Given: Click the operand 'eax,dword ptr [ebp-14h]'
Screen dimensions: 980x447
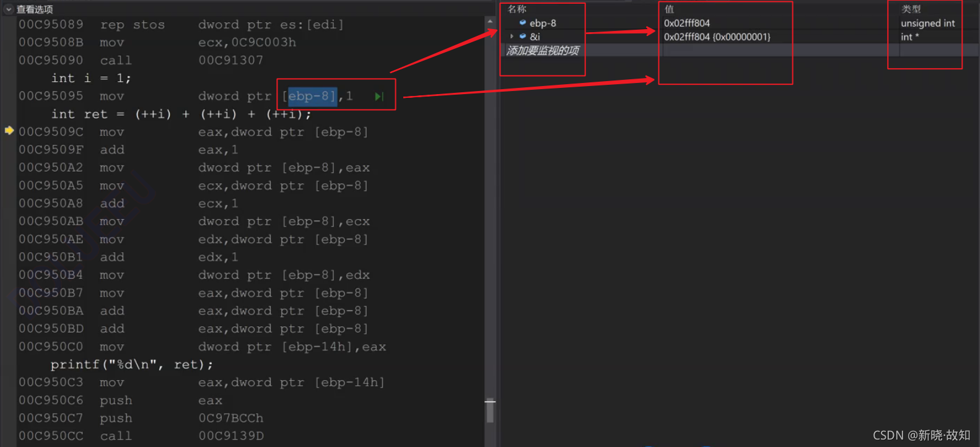Looking at the screenshot, I should 291,383.
